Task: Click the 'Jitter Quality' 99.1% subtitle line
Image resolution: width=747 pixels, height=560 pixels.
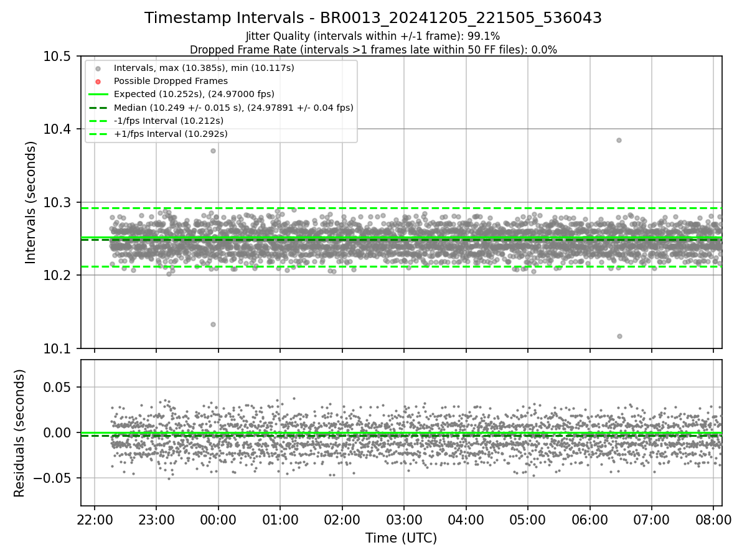Action: pyautogui.click(x=373, y=36)
